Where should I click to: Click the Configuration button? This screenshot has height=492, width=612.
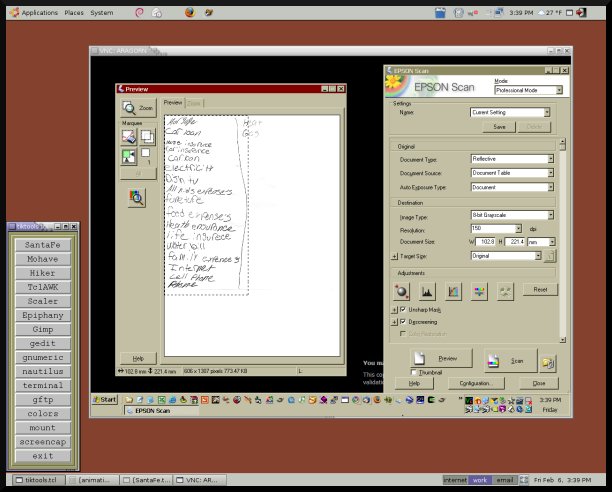(476, 384)
